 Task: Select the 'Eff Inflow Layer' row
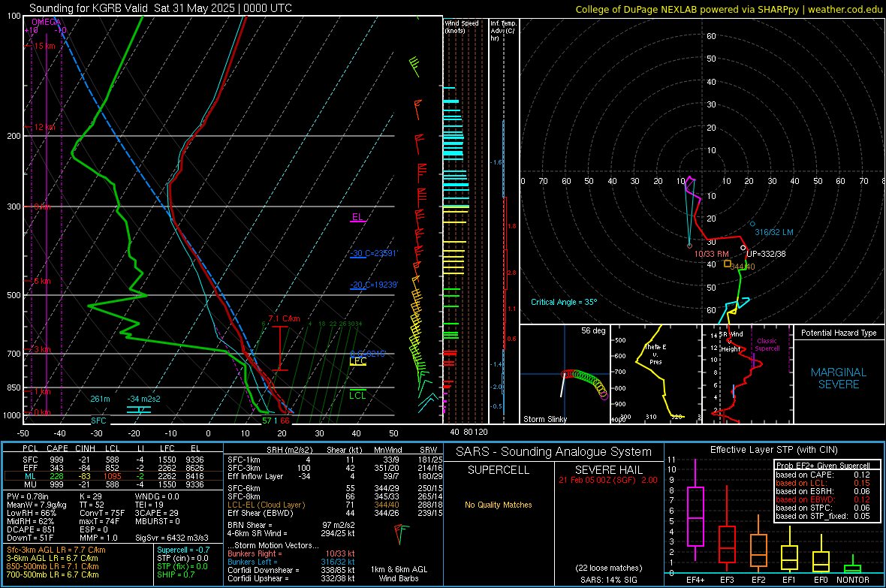[335, 476]
